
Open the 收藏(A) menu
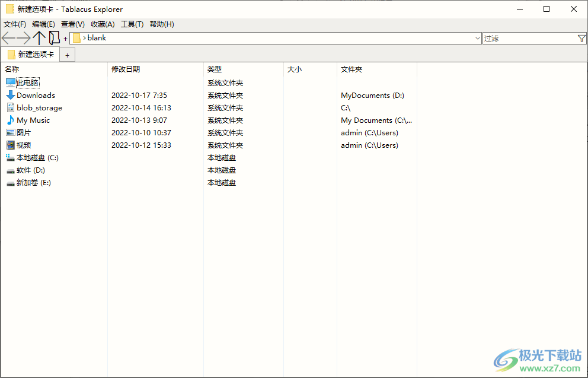click(103, 24)
